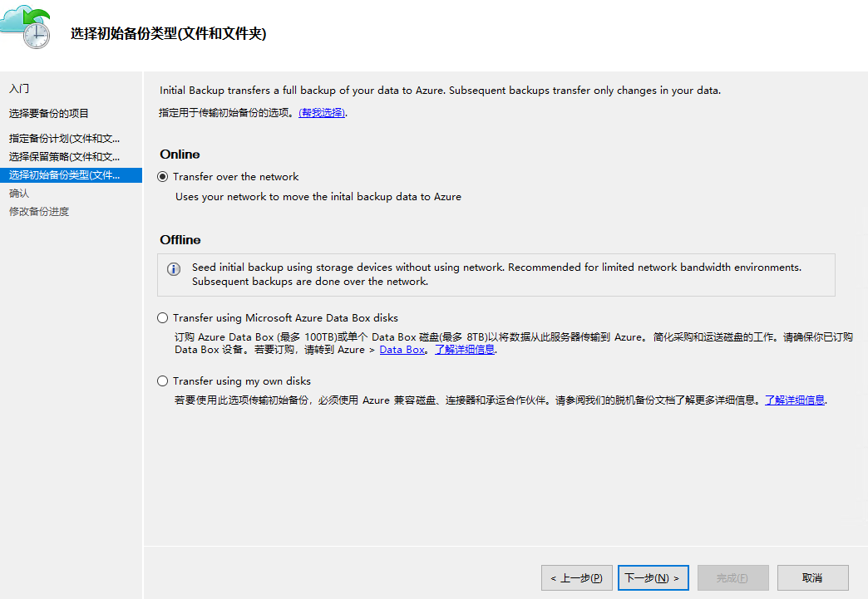This screenshot has width=868, height=599.
Task: Click the cloud backup clock icon
Action: click(26, 26)
